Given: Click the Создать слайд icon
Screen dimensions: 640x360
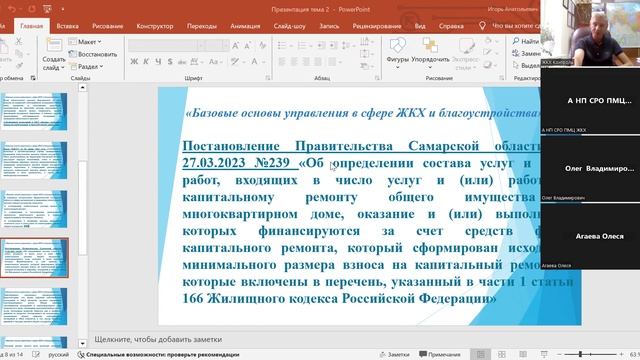Looking at the screenshot, I should point(54,45).
